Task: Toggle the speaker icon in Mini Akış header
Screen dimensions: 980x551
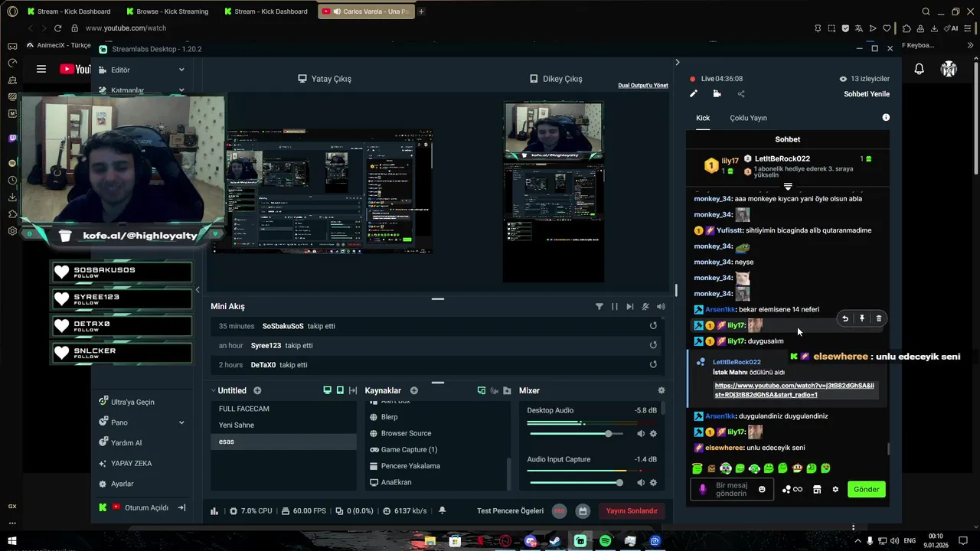Action: coord(661,307)
